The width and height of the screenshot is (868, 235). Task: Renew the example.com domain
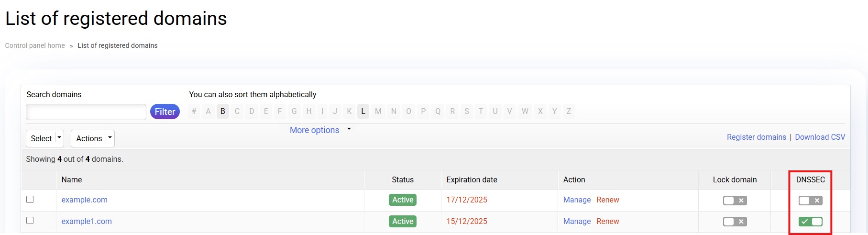click(x=607, y=200)
